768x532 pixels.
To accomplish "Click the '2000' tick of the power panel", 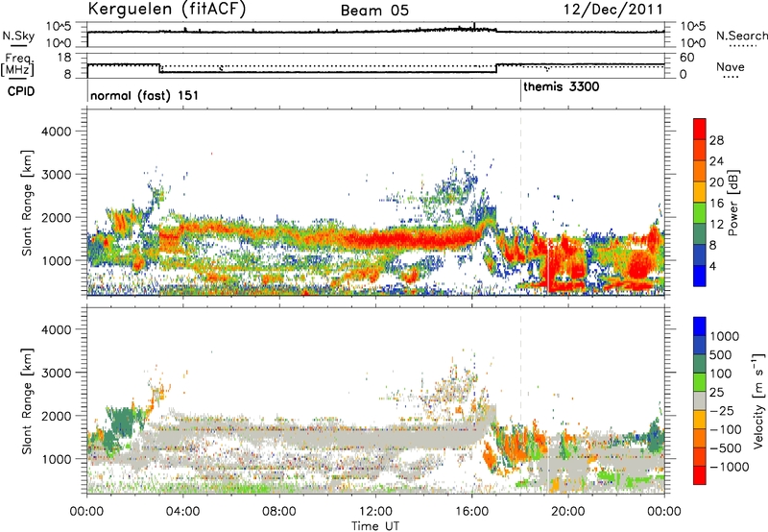I will point(57,217).
